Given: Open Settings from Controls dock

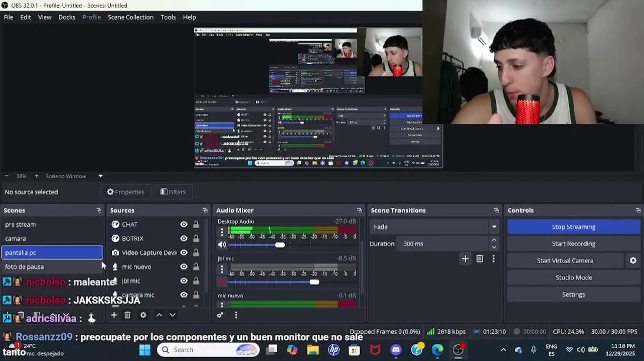Looking at the screenshot, I should (x=573, y=294).
